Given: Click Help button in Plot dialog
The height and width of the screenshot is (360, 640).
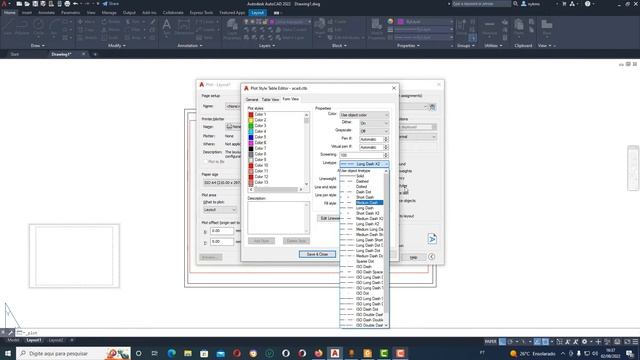Looking at the screenshot, I should click(x=413, y=258).
